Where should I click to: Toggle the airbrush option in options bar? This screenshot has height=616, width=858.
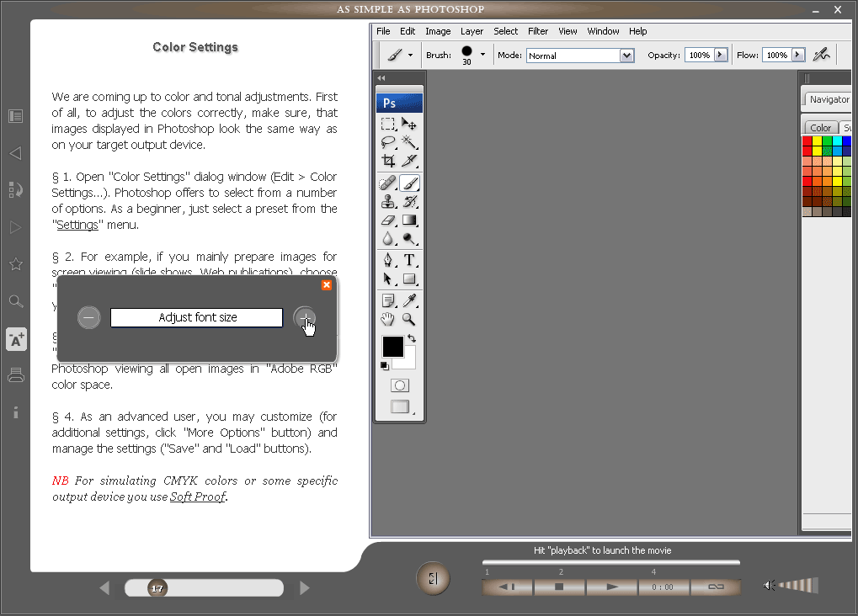point(821,55)
